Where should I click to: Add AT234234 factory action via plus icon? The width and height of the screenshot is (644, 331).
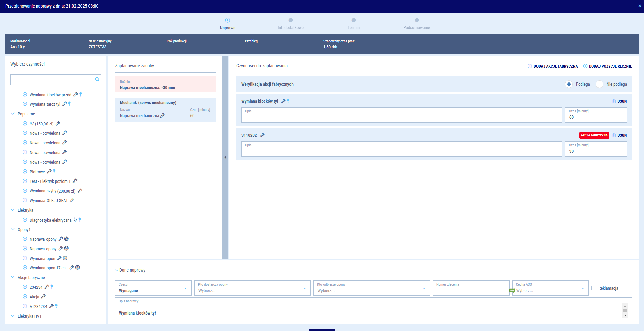coord(25,306)
